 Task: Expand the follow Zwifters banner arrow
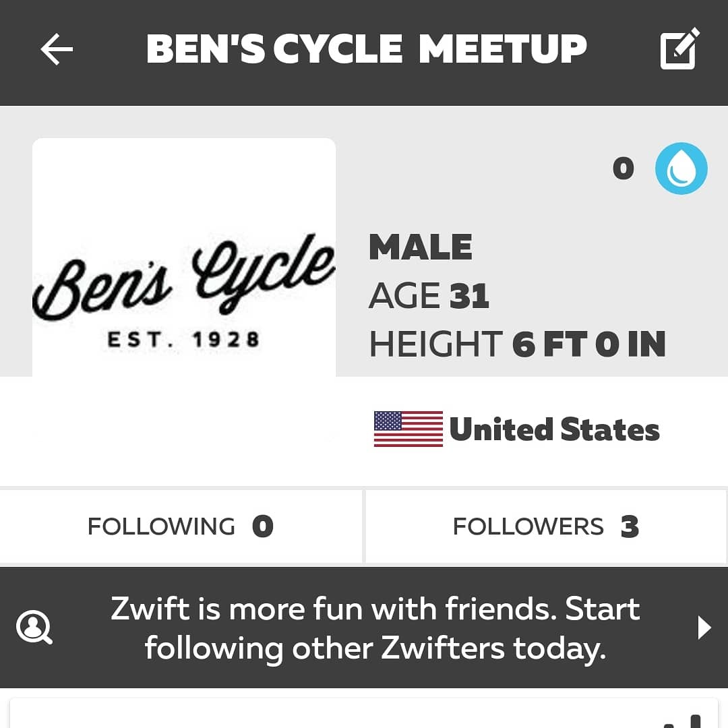pos(704,628)
